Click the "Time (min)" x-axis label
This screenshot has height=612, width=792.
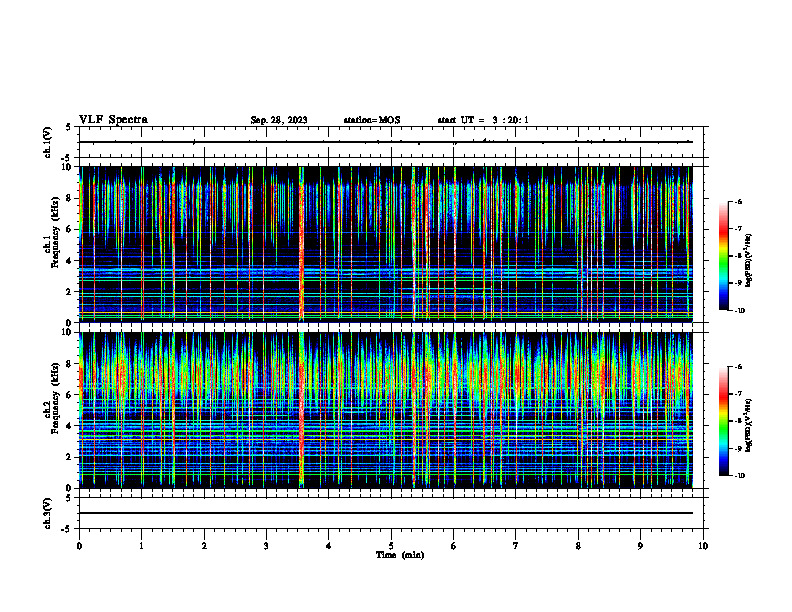pos(400,555)
